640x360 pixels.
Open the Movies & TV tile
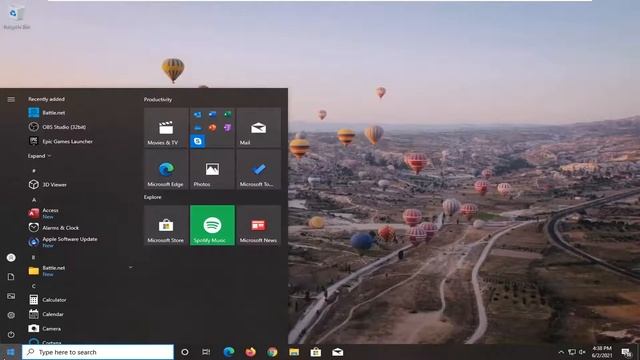pyautogui.click(x=166, y=127)
